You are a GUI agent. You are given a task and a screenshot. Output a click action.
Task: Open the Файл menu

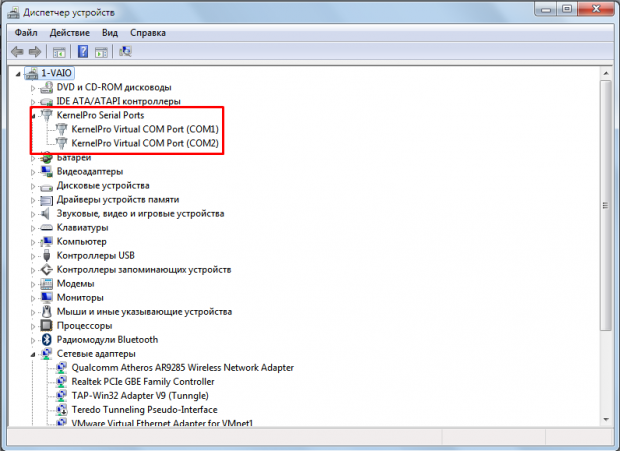pyautogui.click(x=26, y=32)
